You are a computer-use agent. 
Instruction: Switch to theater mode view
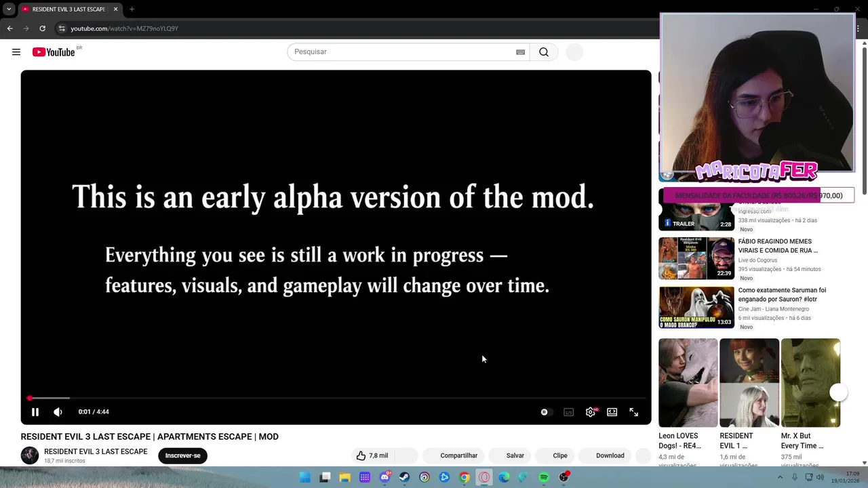pos(612,412)
